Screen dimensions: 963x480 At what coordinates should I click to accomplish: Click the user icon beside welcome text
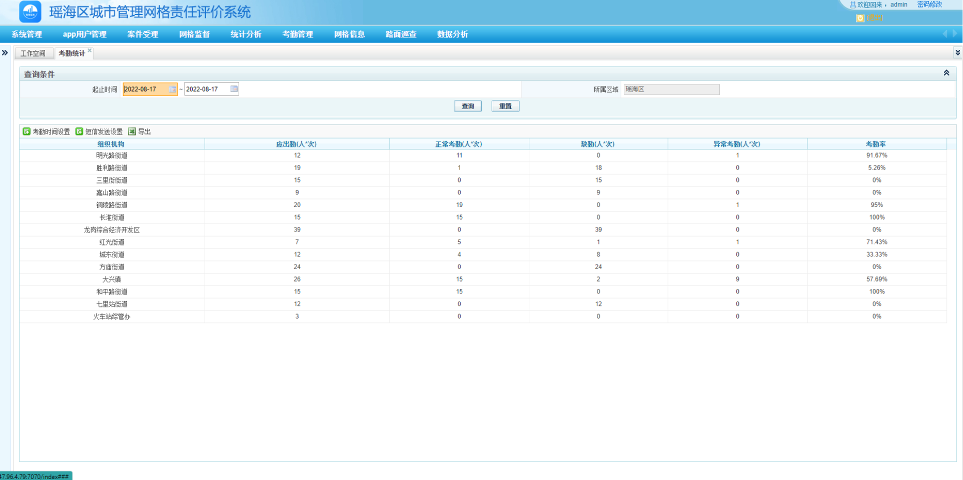point(853,5)
